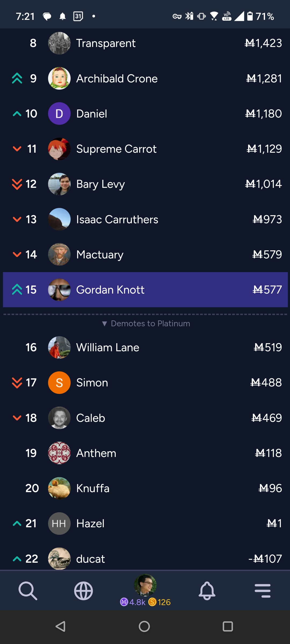Viewport: 290px width, 644px height.
Task: Select the highlighted Gordan Knott row
Action: point(145,290)
